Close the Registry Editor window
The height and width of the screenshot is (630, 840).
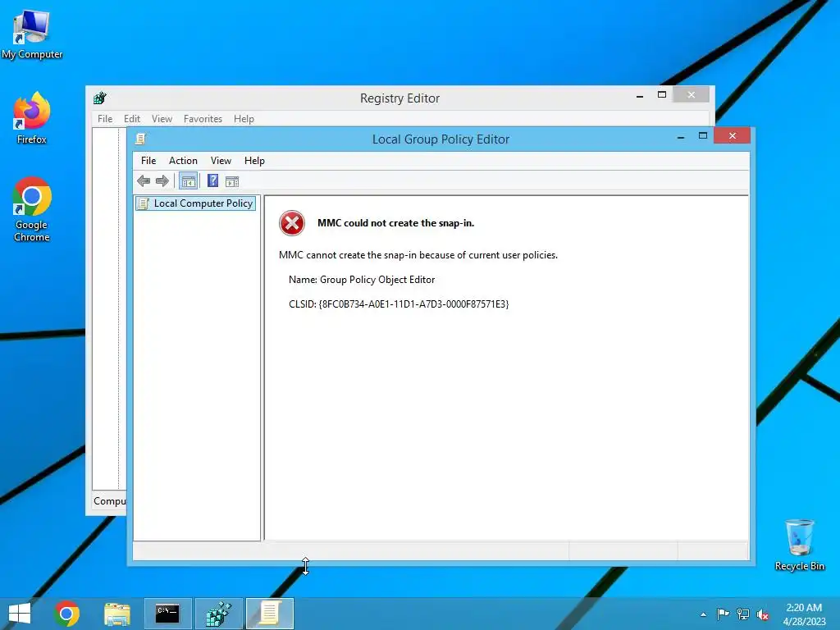tap(691, 95)
